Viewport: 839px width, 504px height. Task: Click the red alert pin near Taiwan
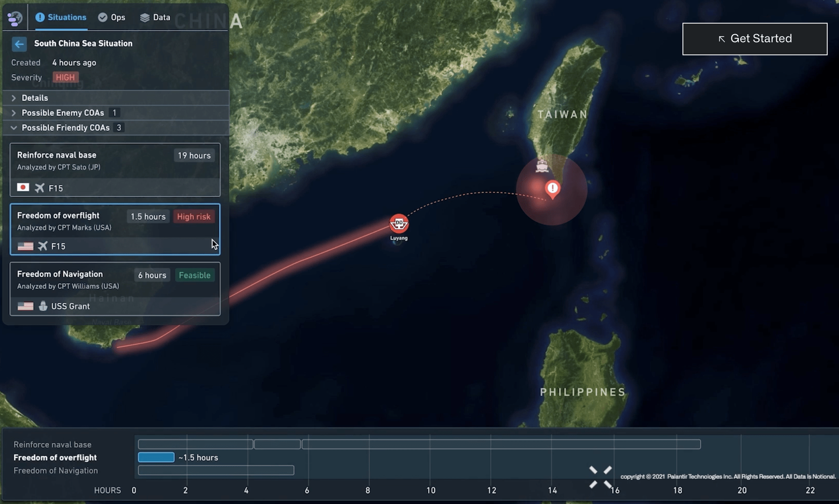(x=552, y=189)
